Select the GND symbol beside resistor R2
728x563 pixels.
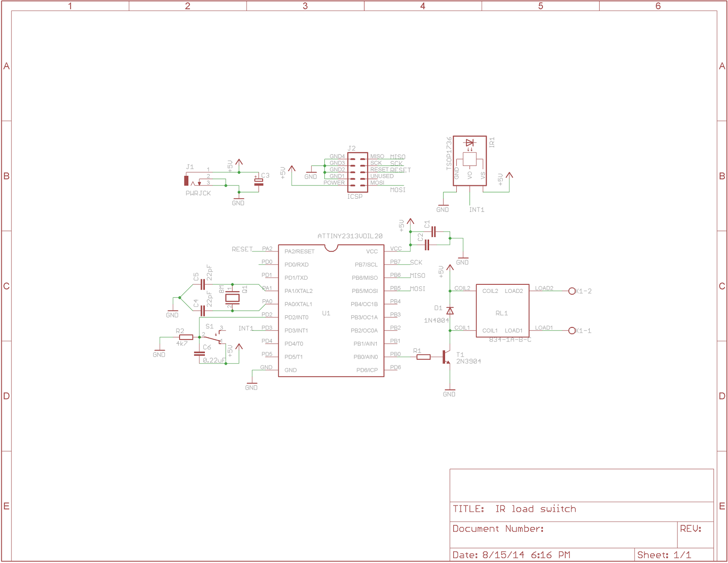click(159, 352)
